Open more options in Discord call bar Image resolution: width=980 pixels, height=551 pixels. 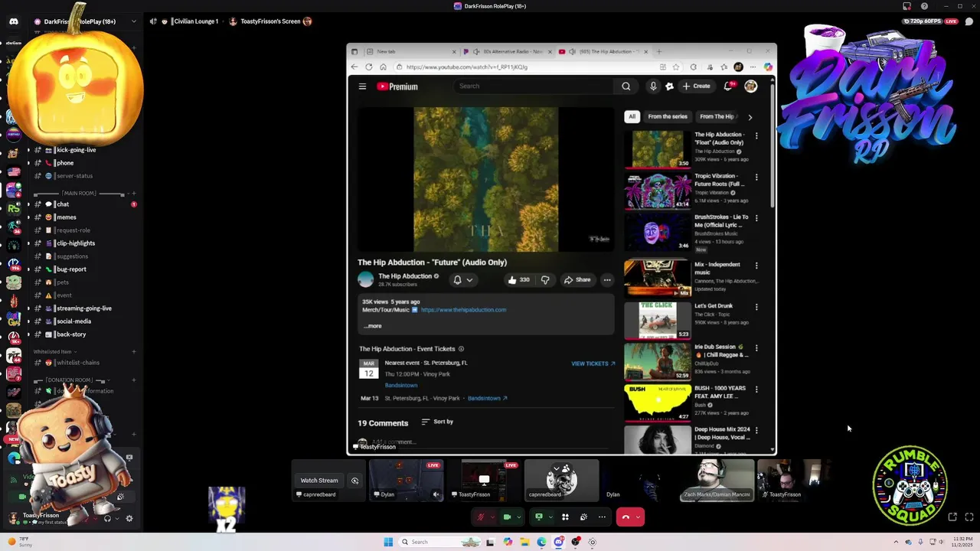click(602, 517)
